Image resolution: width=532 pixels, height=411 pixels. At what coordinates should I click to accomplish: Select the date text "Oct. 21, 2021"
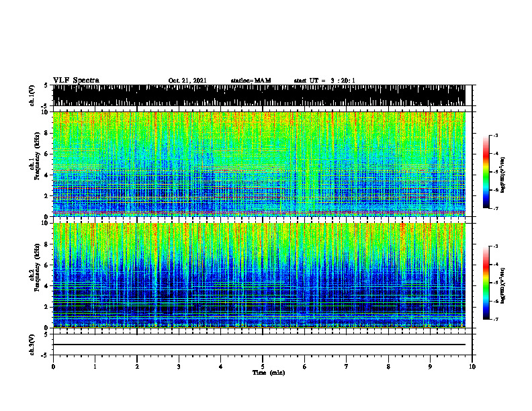click(187, 81)
